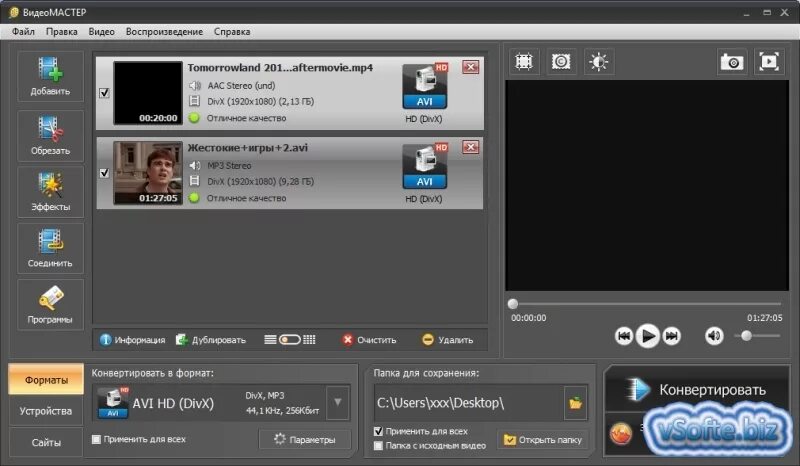Uncheck Применить для всех under save folder

(x=378, y=431)
